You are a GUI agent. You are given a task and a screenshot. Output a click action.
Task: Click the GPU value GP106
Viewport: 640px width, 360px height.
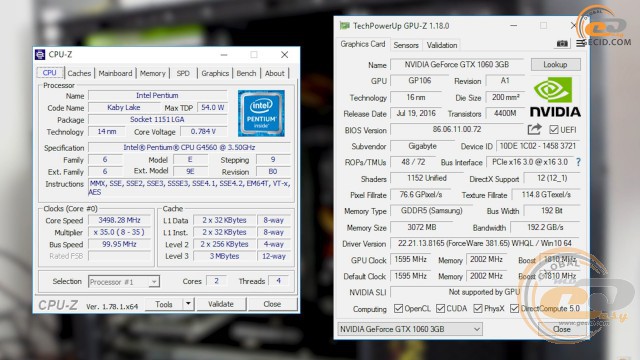coord(420,80)
